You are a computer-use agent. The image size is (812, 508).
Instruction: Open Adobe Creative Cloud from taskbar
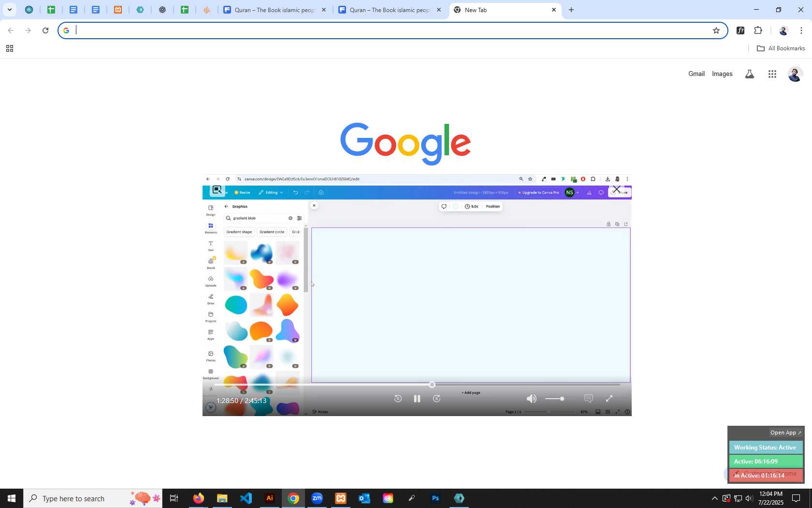point(388,498)
